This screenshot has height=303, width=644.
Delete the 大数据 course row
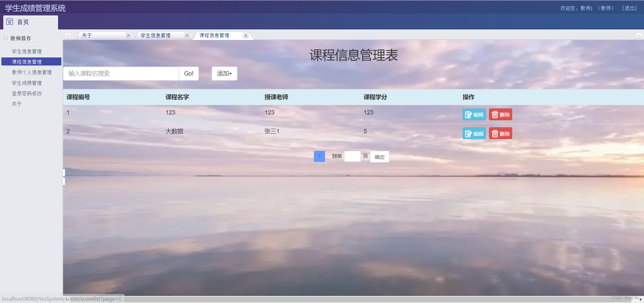click(500, 133)
